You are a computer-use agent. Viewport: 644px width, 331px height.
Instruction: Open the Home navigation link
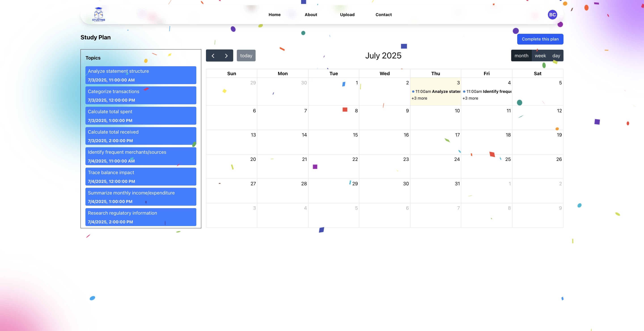point(275,15)
